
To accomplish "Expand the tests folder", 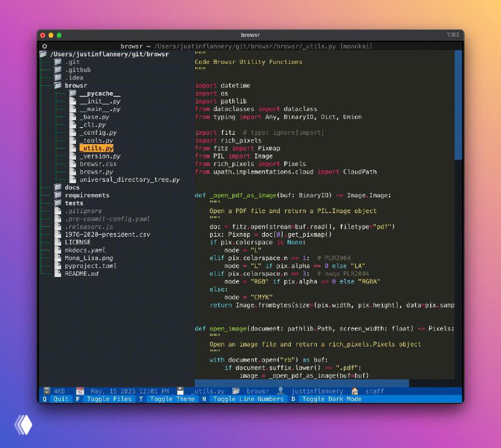I will coord(73,203).
